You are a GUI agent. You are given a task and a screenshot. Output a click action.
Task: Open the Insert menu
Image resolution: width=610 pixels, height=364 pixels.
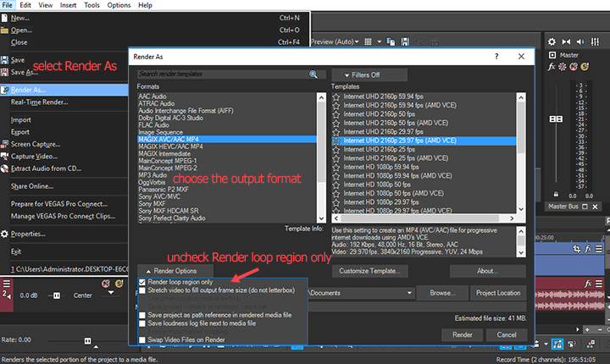(x=68, y=5)
